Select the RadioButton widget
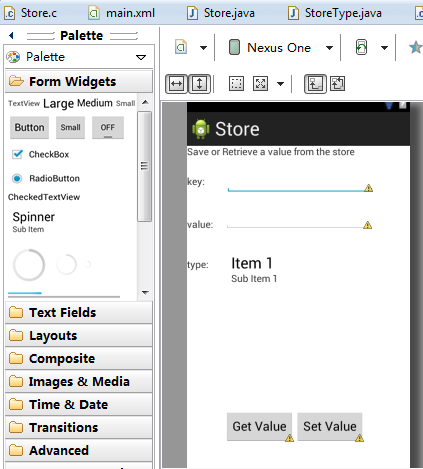423x469 pixels. click(46, 178)
